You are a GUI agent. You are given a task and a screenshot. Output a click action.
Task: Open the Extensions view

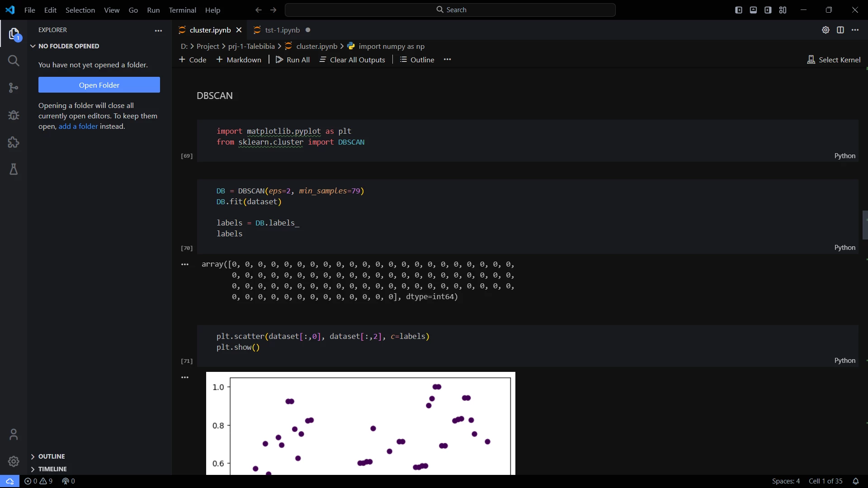tap(14, 142)
